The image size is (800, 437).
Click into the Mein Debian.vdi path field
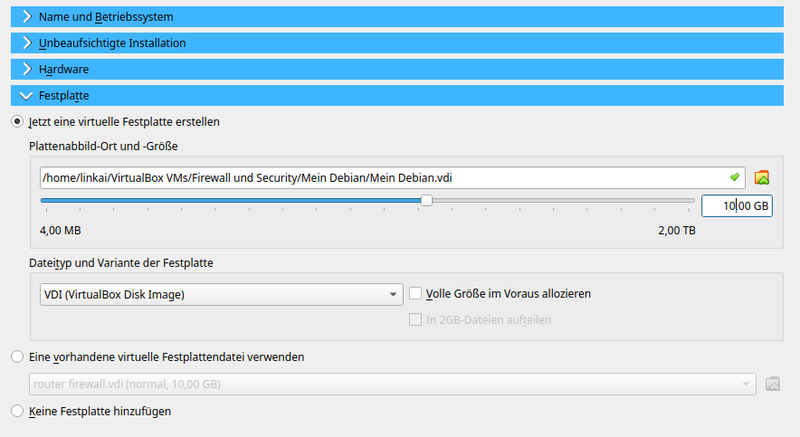coord(380,178)
